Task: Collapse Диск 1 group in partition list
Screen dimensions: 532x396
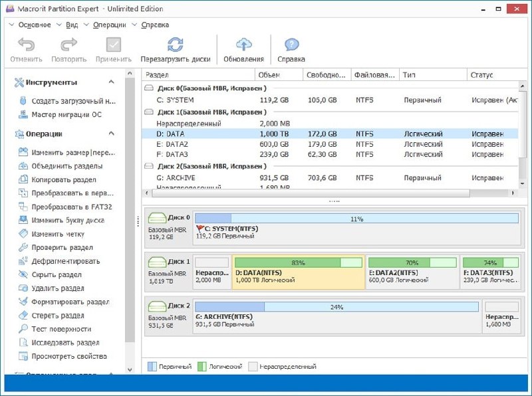Action: tap(150, 112)
